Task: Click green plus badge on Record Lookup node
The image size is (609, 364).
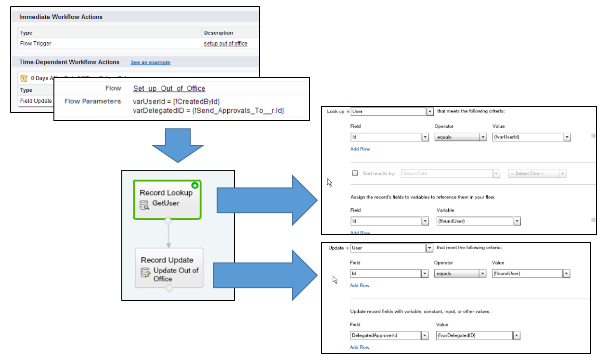Action: coord(195,185)
